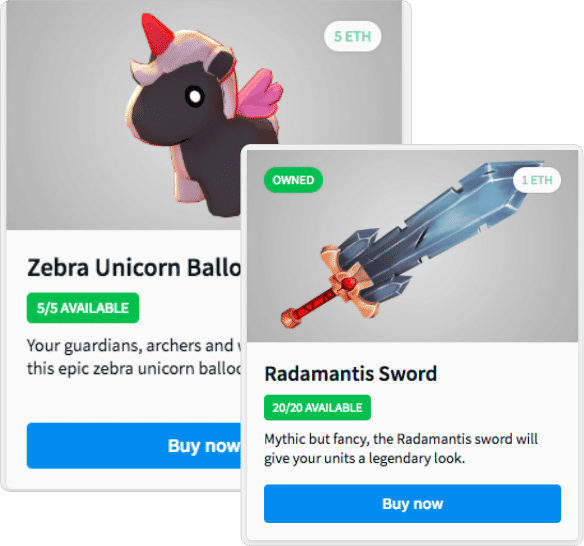
Task: Click the 1 ETH price badge
Action: (537, 180)
